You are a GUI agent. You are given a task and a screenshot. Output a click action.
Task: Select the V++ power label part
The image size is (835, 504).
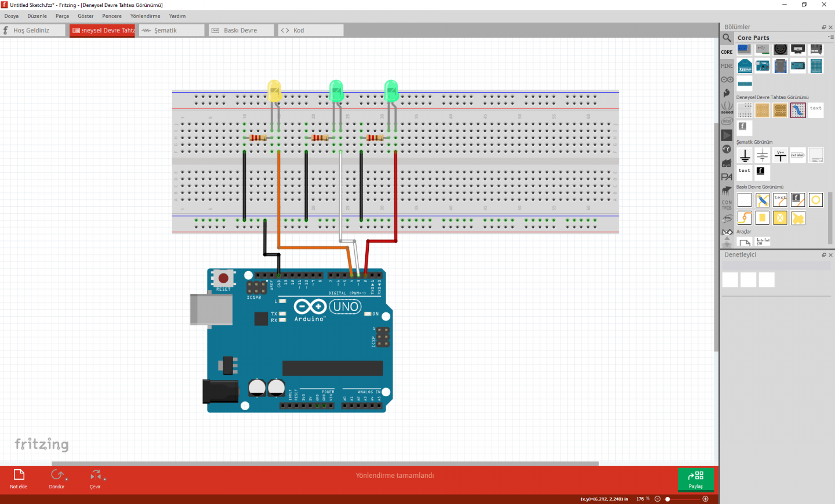[780, 155]
